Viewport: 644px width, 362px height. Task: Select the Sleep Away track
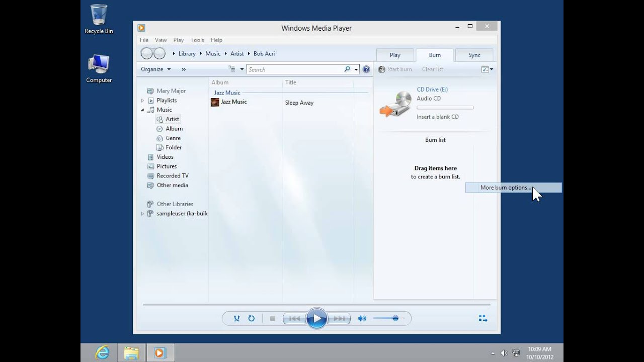point(299,103)
